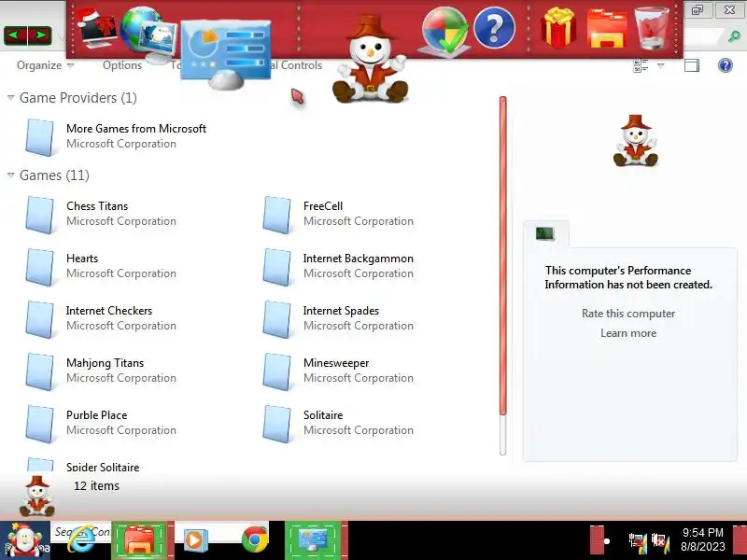747x560 pixels.
Task: Open Parental Controls in the toolbar
Action: 295,65
